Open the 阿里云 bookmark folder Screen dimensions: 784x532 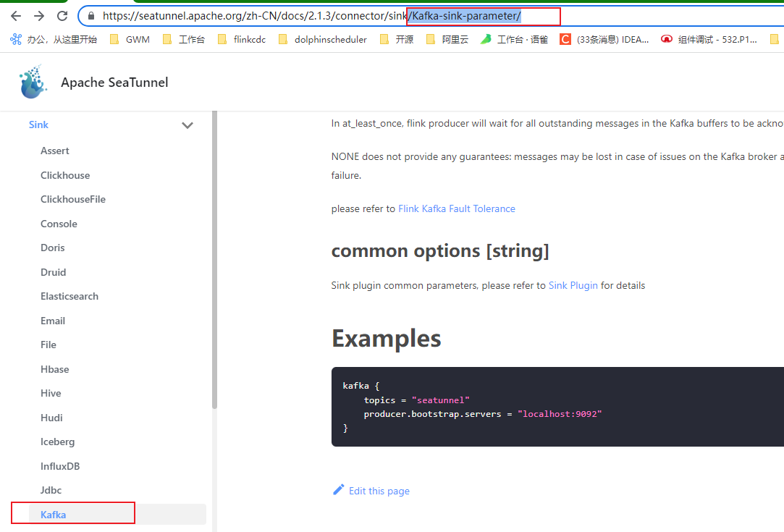(447, 40)
